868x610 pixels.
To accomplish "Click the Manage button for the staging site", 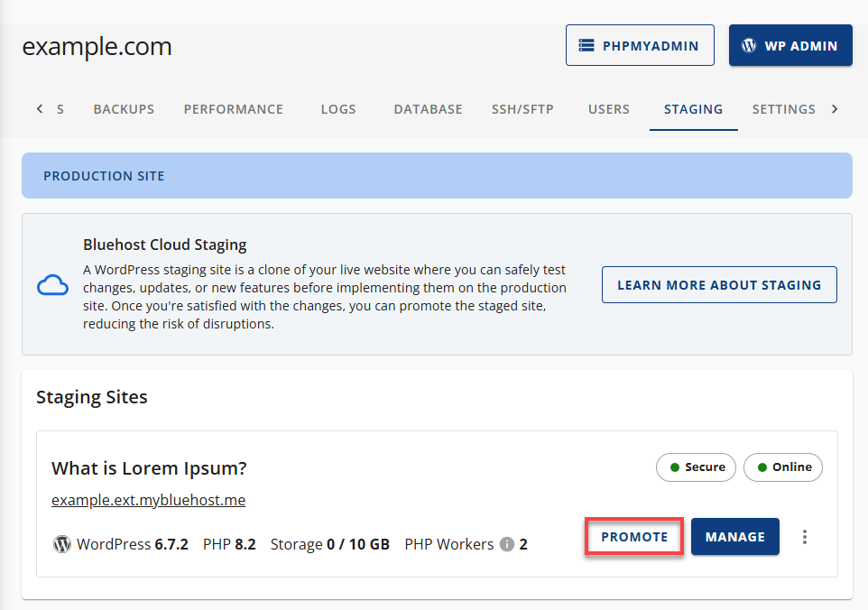I will pyautogui.click(x=734, y=536).
